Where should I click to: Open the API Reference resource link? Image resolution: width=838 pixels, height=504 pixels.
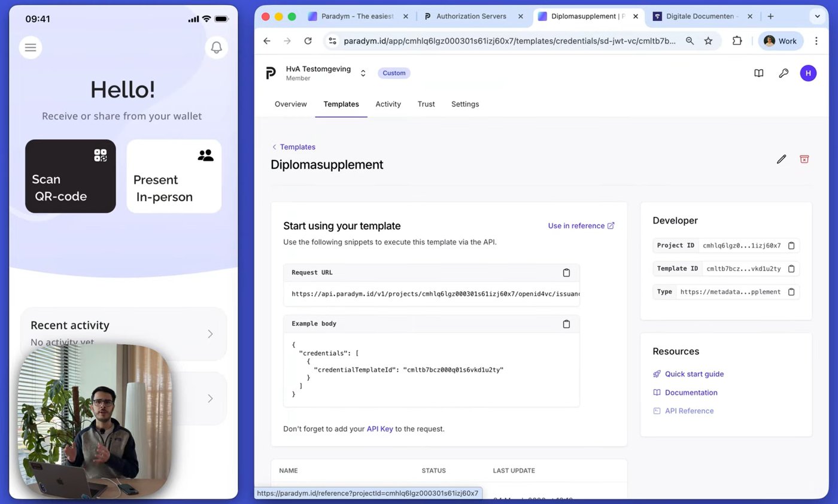tap(683, 411)
